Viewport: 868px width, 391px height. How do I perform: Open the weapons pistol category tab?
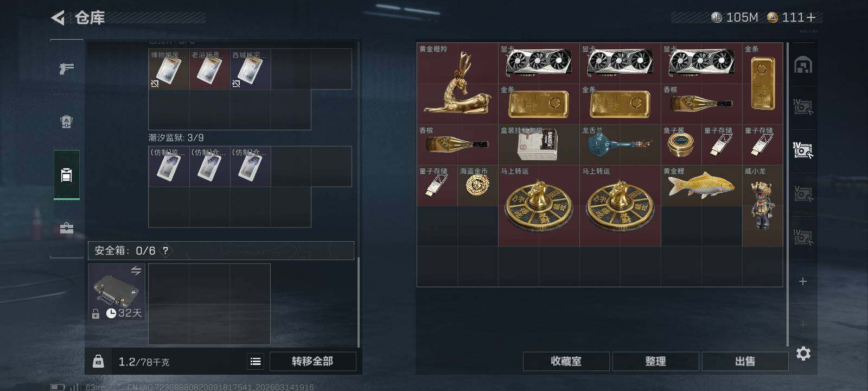tap(66, 68)
